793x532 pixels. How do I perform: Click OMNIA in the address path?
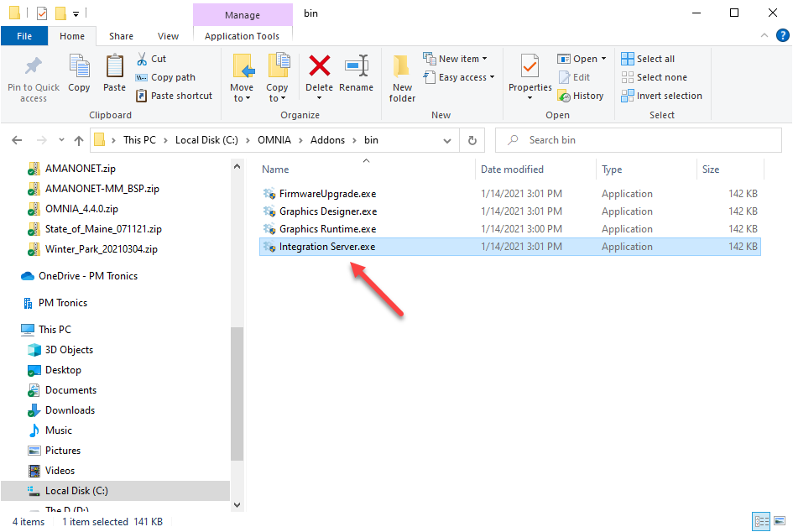[274, 140]
